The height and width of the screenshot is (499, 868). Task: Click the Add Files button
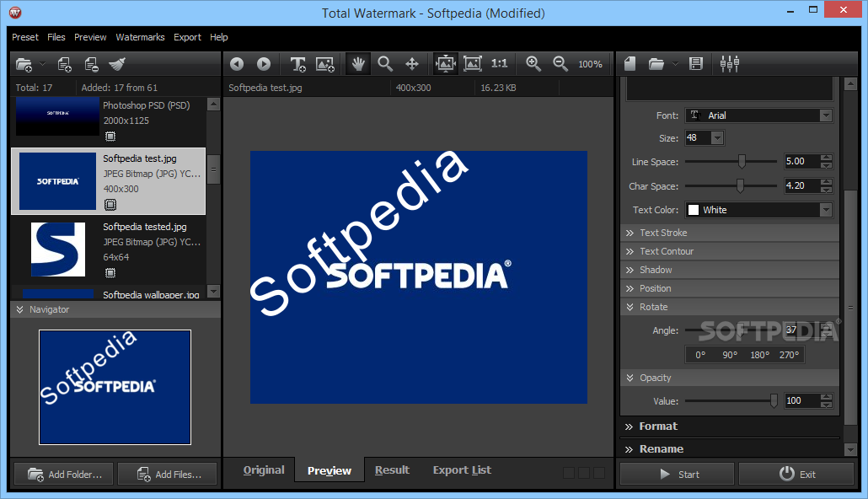point(167,474)
